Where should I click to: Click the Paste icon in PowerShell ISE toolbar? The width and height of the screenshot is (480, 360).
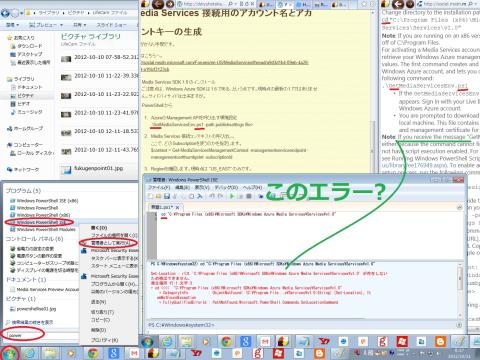[x=192, y=196]
